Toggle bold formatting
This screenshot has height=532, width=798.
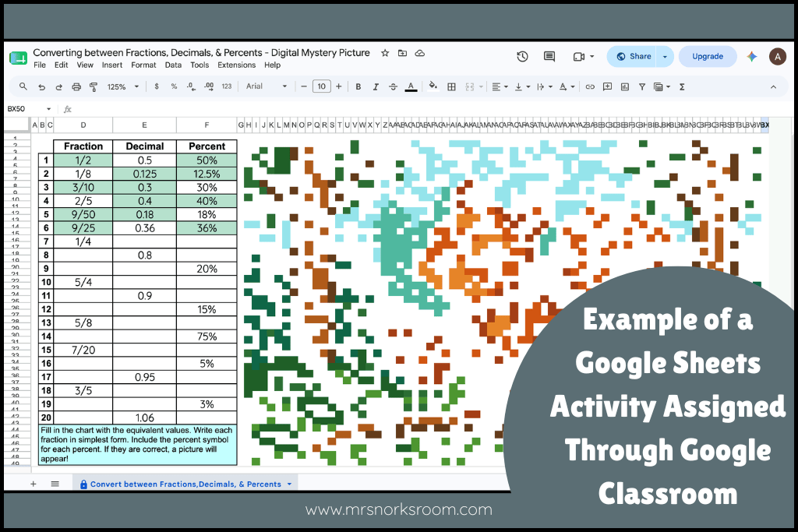coord(358,87)
